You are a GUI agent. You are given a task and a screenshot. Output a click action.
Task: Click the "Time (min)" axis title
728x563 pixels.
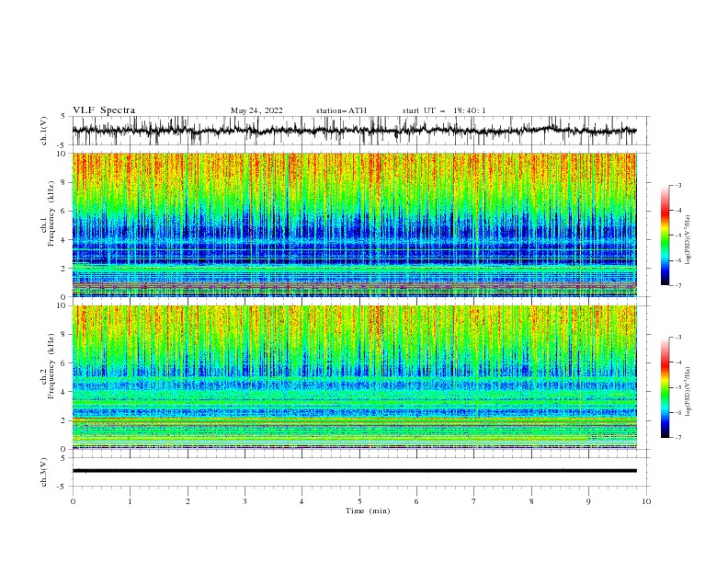(x=368, y=511)
